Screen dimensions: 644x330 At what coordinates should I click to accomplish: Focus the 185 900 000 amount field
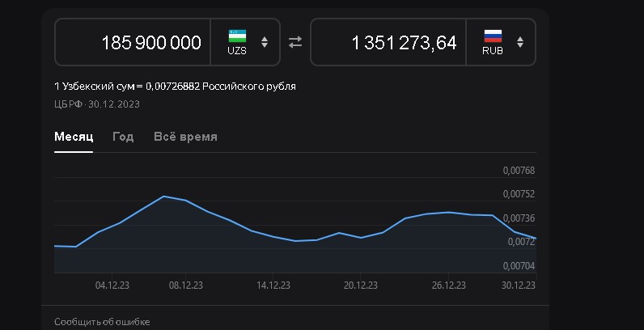(133, 42)
